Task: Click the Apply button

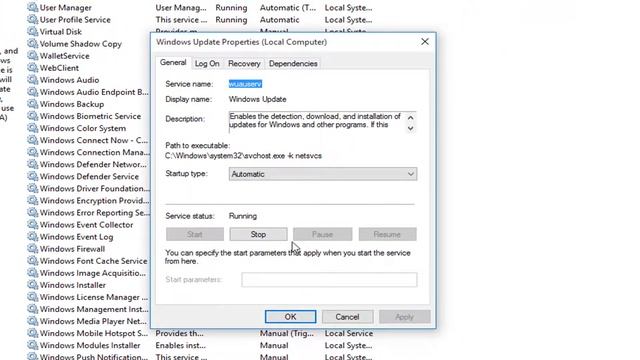Action: pos(404,317)
